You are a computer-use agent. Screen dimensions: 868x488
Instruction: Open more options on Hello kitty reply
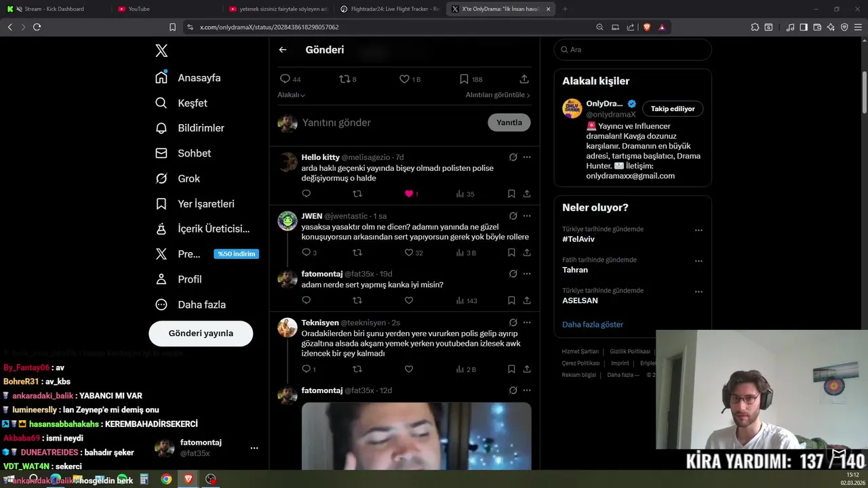click(527, 157)
